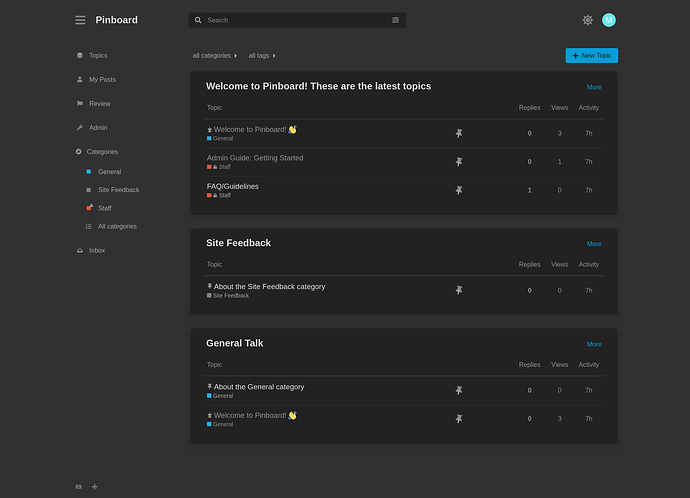Click pin icon on FAQ/Guidelines row
690x498 pixels.
(x=459, y=190)
